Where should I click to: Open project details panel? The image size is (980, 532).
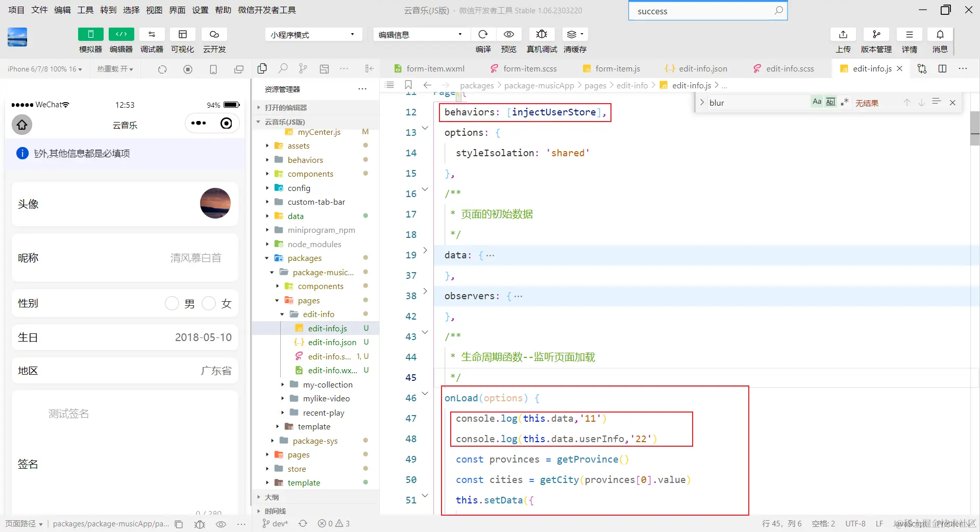coord(909,34)
